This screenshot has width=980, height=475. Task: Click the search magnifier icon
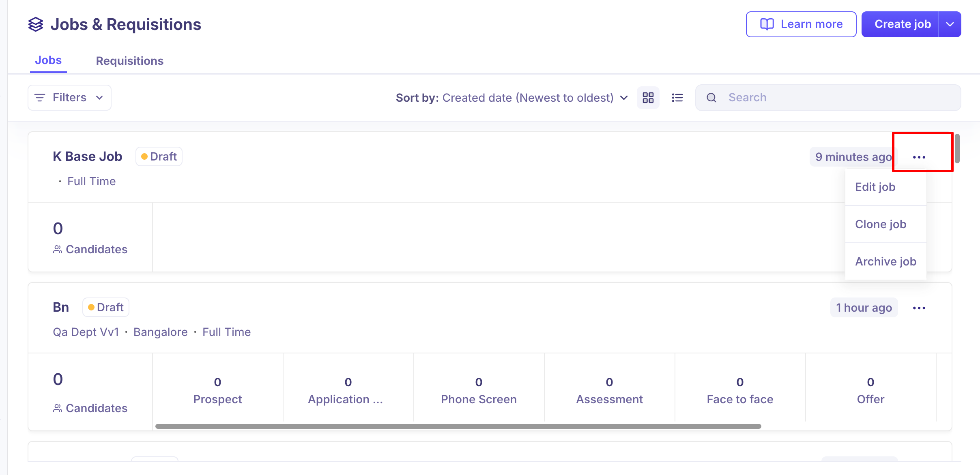click(x=711, y=98)
